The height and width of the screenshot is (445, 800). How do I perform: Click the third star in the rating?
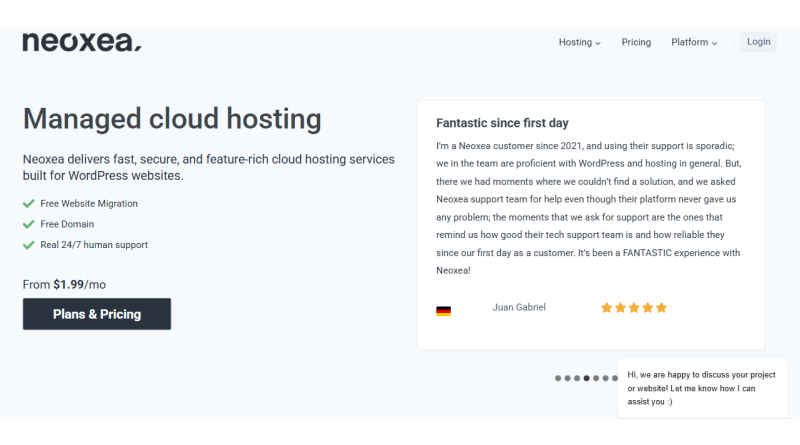(x=634, y=308)
